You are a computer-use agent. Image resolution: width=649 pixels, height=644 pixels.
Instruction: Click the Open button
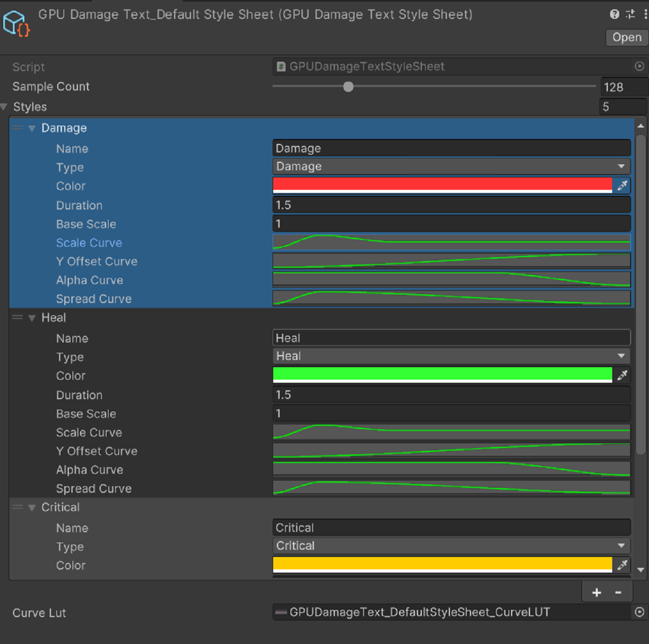tap(627, 37)
